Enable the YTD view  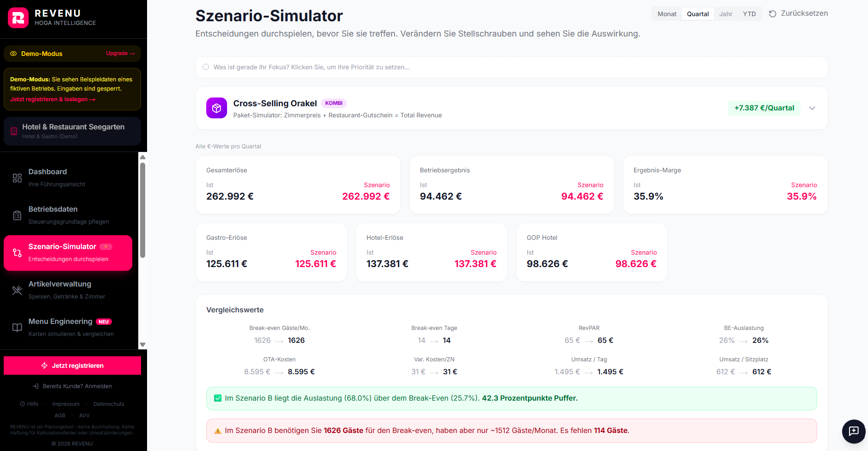(749, 13)
